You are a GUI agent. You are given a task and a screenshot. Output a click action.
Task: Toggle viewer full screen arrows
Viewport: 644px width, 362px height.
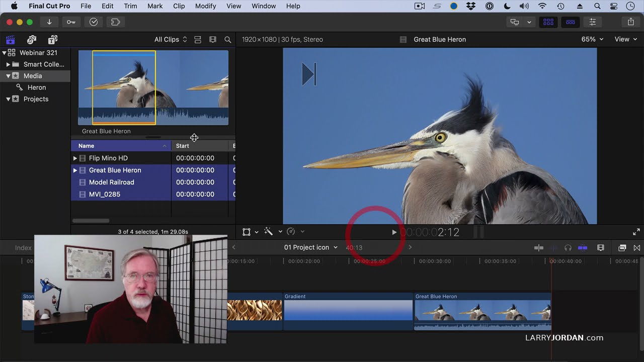coord(636,232)
